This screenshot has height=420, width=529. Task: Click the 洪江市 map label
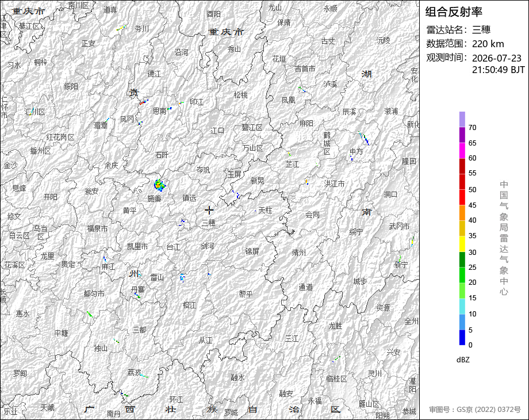[x=334, y=184]
